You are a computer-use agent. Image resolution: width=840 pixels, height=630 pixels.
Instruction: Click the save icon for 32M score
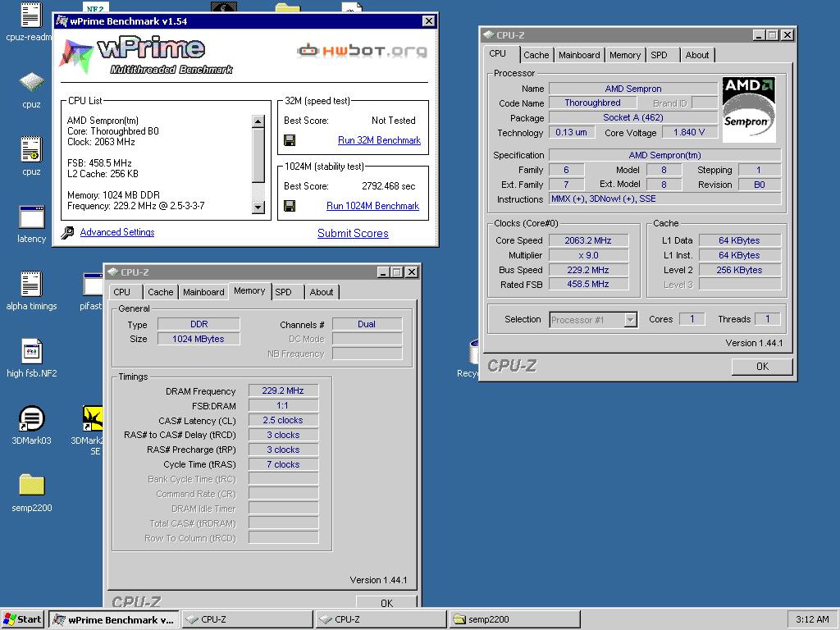tap(290, 140)
